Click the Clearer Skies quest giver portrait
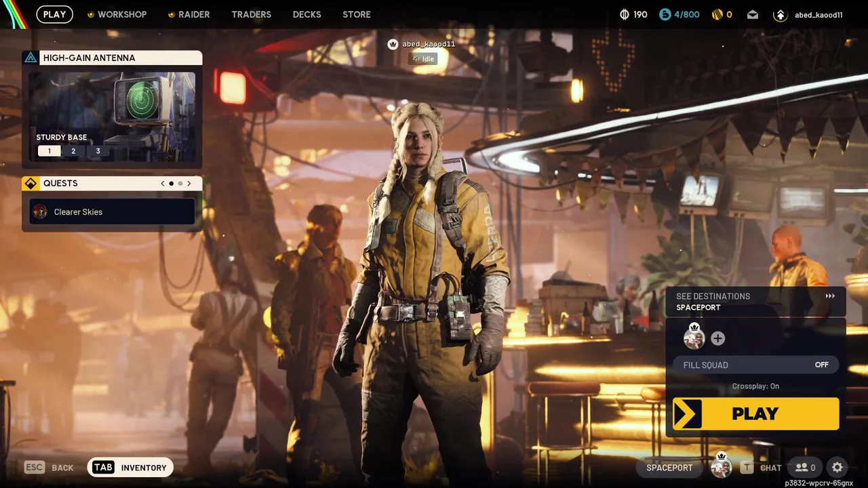The height and width of the screenshot is (488, 868). click(40, 211)
